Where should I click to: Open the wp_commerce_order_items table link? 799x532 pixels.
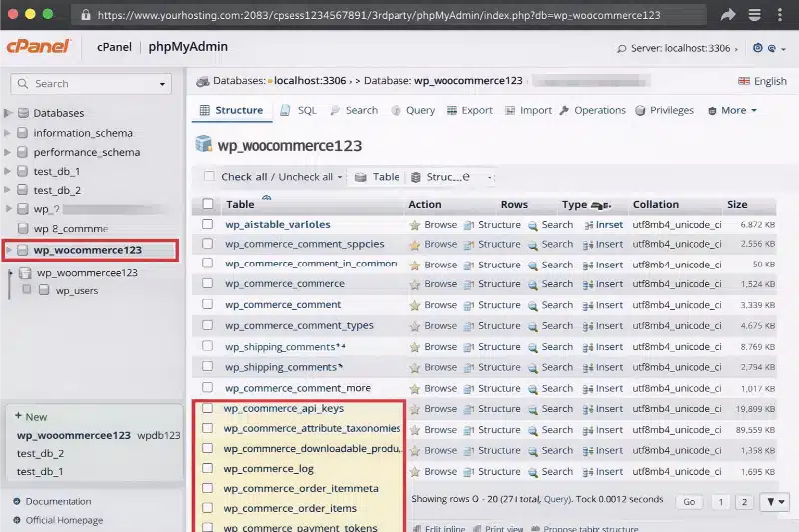tap(290, 509)
